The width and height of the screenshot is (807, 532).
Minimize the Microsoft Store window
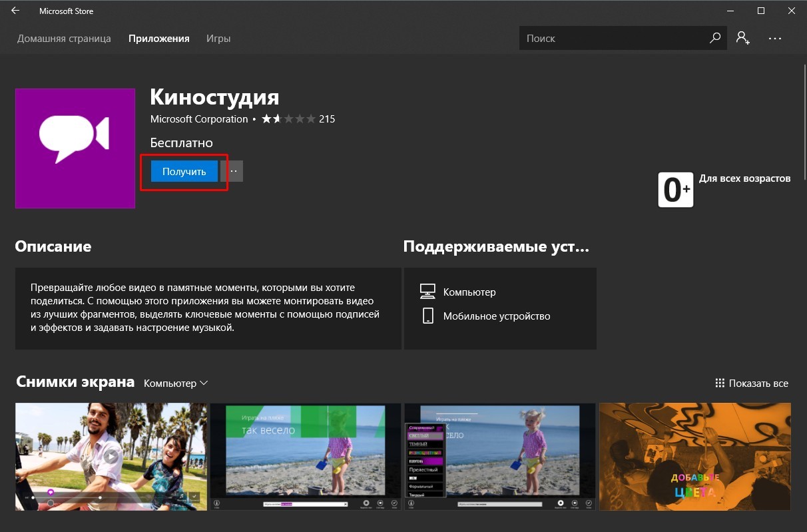(731, 11)
